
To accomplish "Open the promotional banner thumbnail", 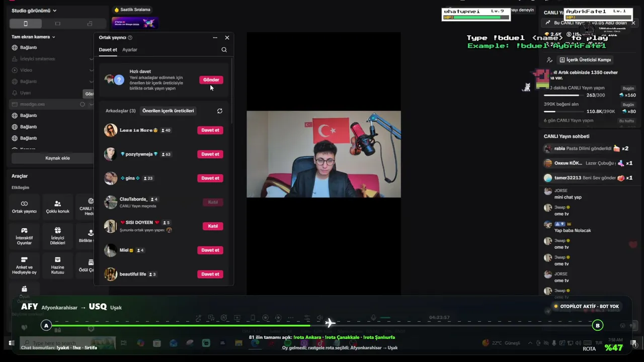I will tap(135, 23).
